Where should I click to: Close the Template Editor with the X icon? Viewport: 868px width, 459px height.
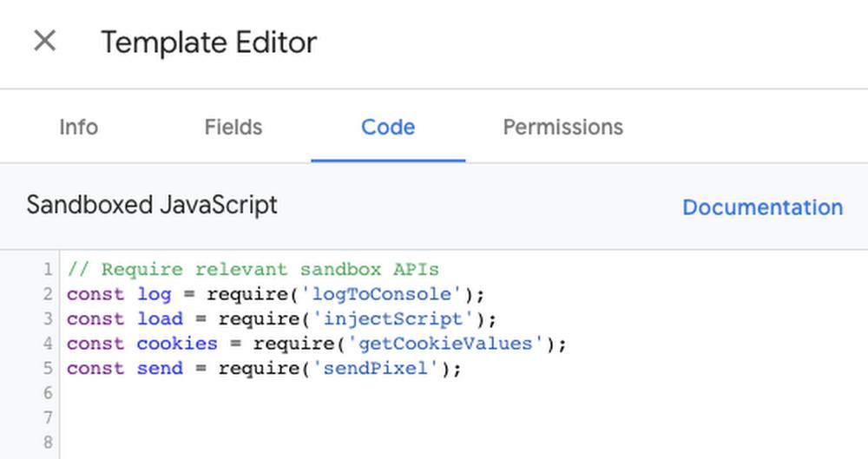(44, 41)
